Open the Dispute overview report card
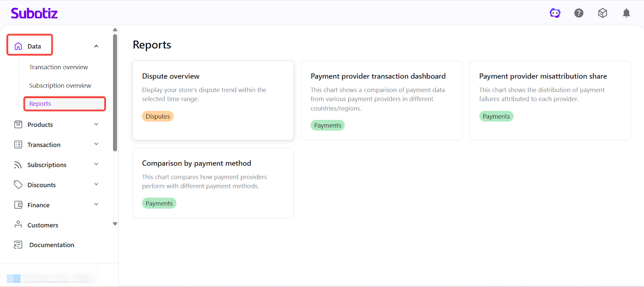This screenshot has width=644, height=287. 213,100
